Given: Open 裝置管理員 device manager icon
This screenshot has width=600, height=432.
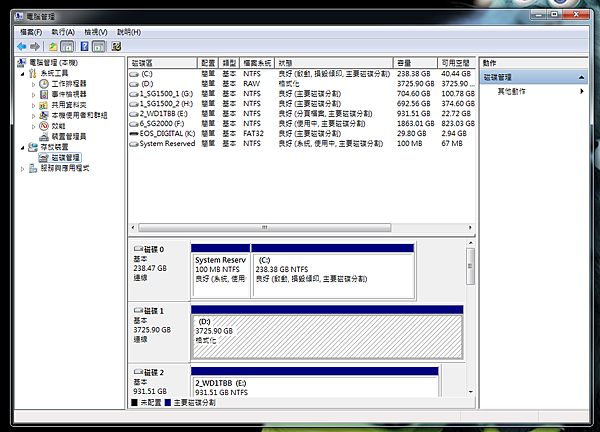Looking at the screenshot, I should tap(44, 137).
